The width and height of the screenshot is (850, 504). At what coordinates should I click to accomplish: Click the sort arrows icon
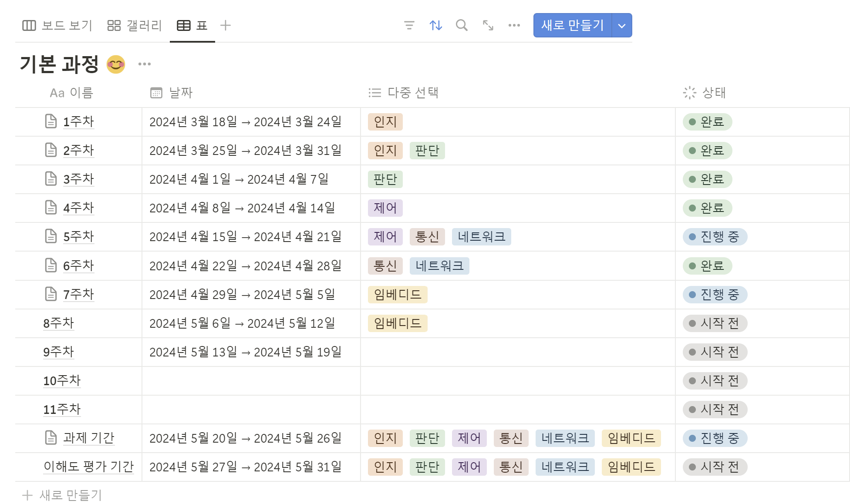[x=435, y=25]
